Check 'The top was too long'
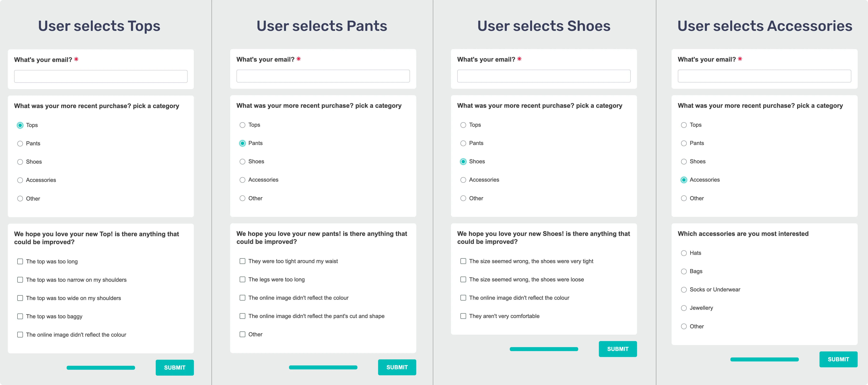Screen dimensions: 868x385 point(20,262)
